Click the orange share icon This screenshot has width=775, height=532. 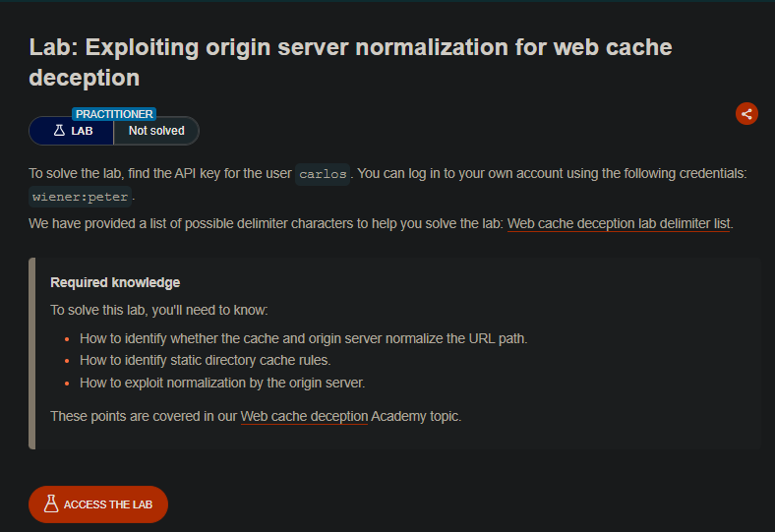click(746, 114)
